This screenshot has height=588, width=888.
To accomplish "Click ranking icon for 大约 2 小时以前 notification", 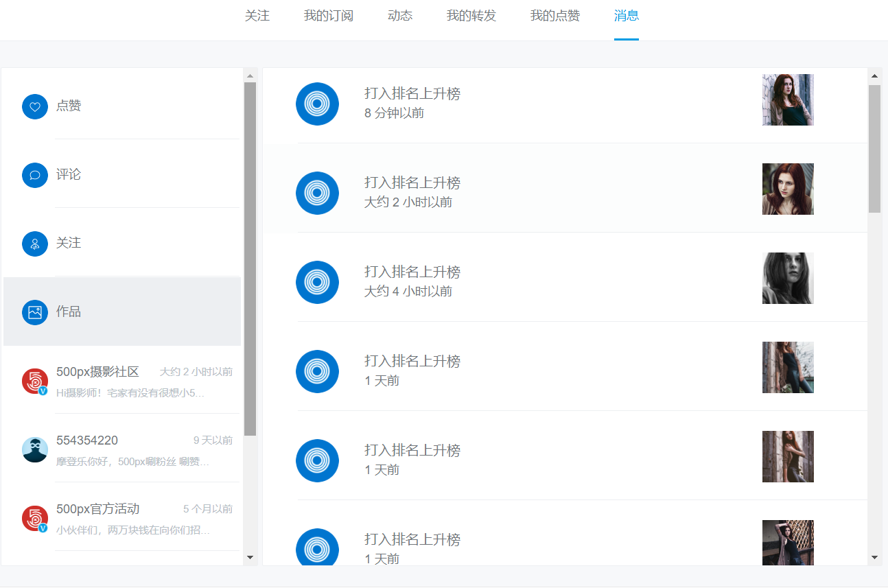I will click(317, 193).
